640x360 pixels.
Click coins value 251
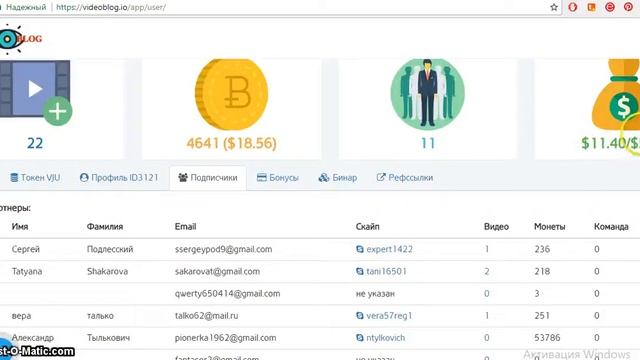click(x=542, y=316)
